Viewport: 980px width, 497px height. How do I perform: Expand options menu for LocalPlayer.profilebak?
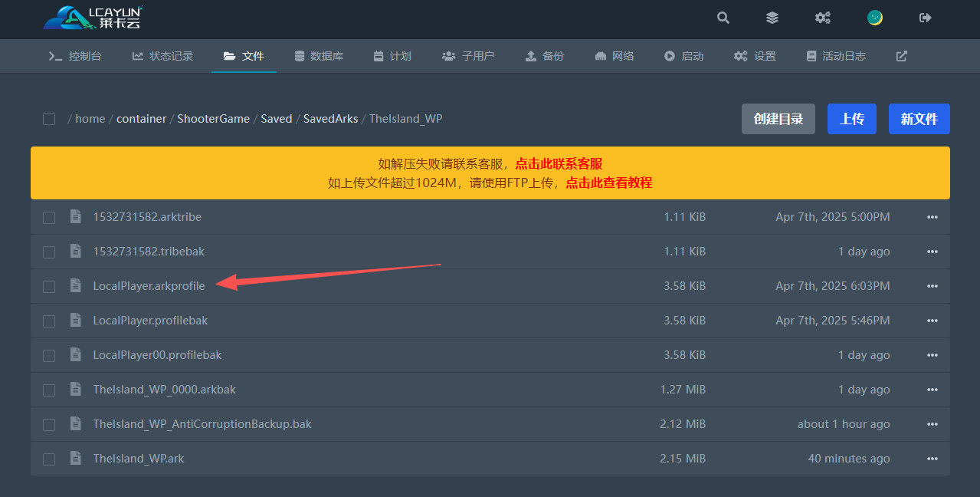(932, 321)
